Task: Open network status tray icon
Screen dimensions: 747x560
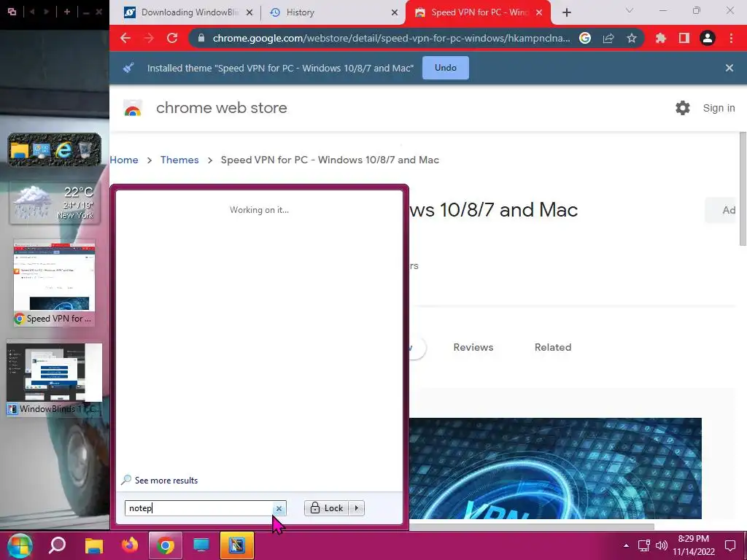Action: pos(644,545)
